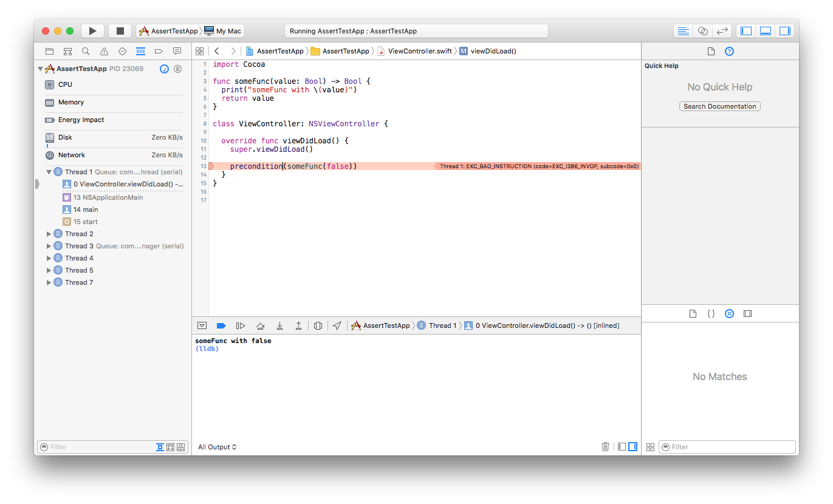Viewport: 833px width, 504px height.
Task: Open the Report navigator speech bubble
Action: pos(177,51)
